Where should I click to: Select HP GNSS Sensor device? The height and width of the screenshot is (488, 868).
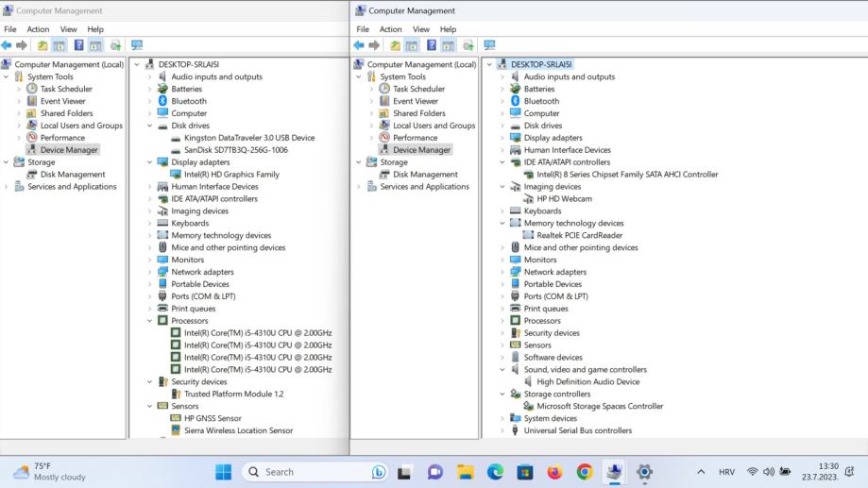click(213, 418)
